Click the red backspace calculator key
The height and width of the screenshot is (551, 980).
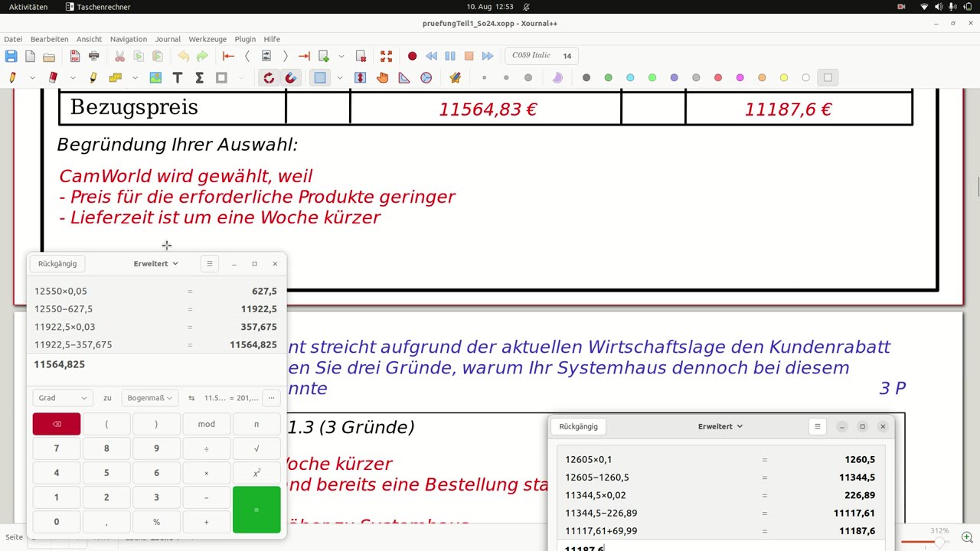pyautogui.click(x=57, y=424)
